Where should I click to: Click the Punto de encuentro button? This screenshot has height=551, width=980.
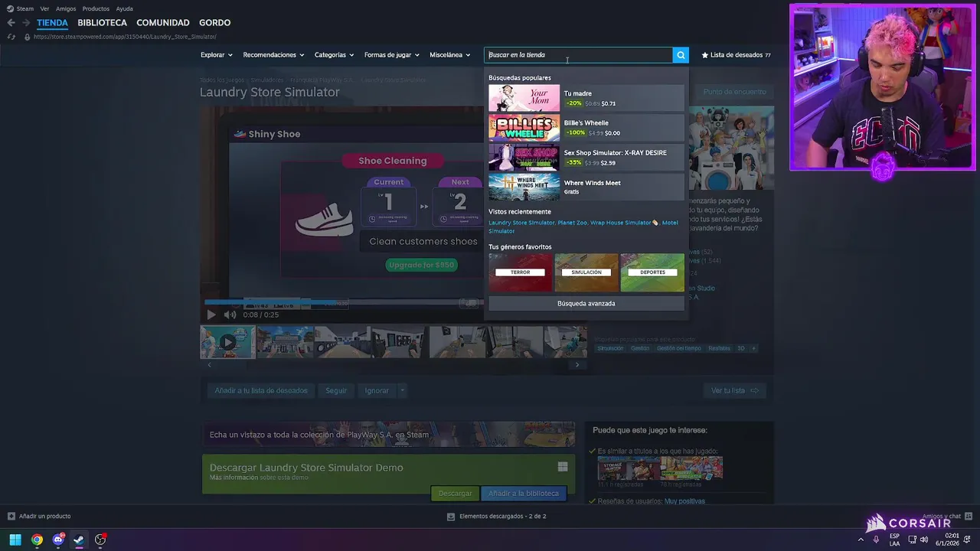point(734,92)
